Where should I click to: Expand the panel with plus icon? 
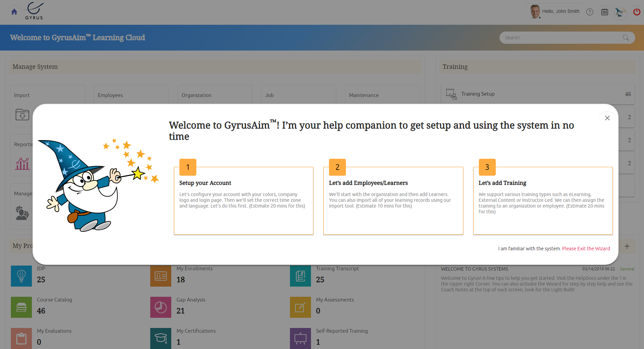[x=627, y=246]
